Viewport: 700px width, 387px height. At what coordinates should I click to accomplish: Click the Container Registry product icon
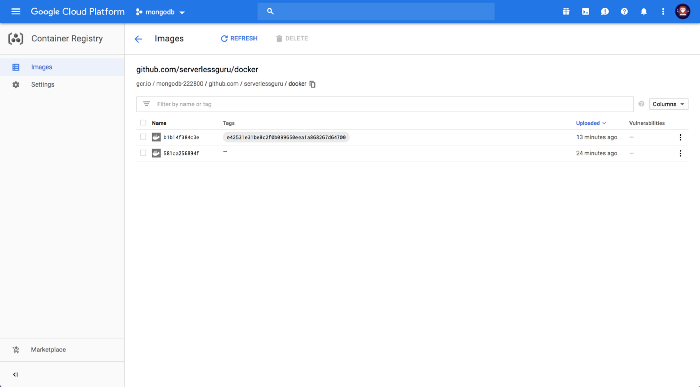16,38
